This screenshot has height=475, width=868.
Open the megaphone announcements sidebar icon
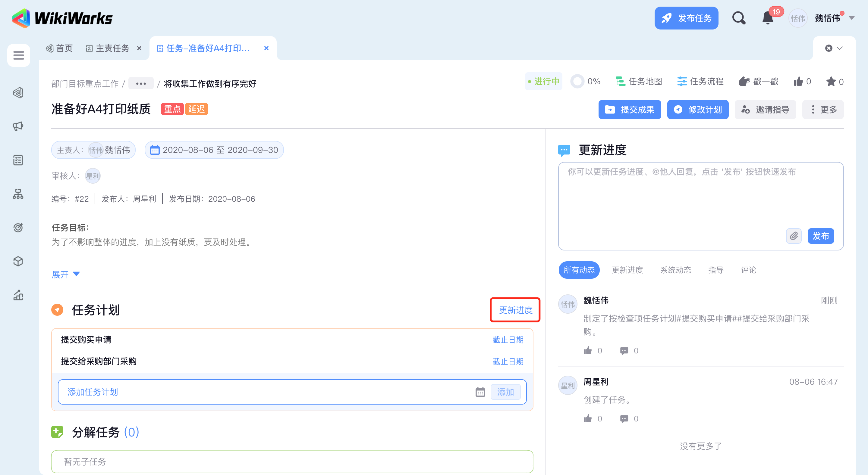click(x=18, y=126)
